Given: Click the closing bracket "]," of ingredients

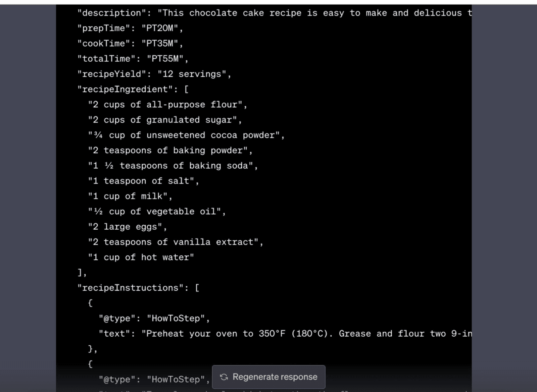Looking at the screenshot, I should [x=82, y=273].
